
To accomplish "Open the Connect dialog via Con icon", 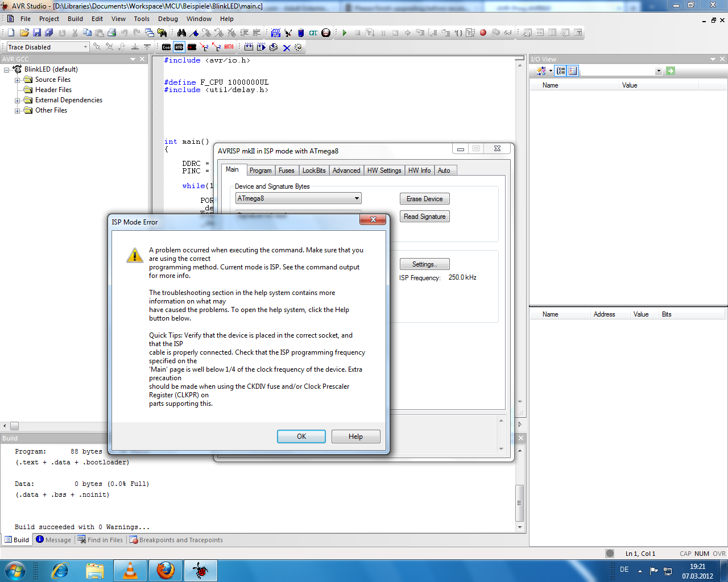I will [x=166, y=47].
